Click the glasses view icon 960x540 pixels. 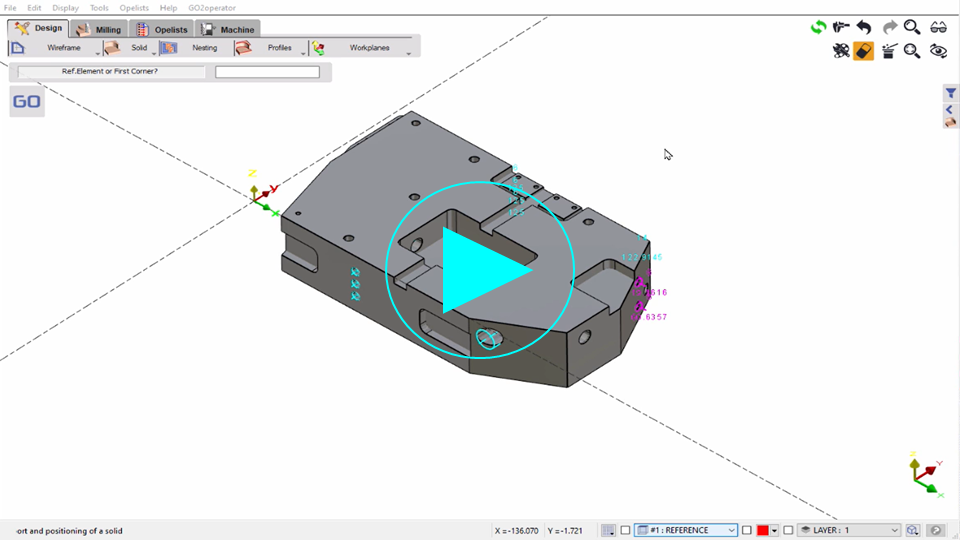pos(938,28)
